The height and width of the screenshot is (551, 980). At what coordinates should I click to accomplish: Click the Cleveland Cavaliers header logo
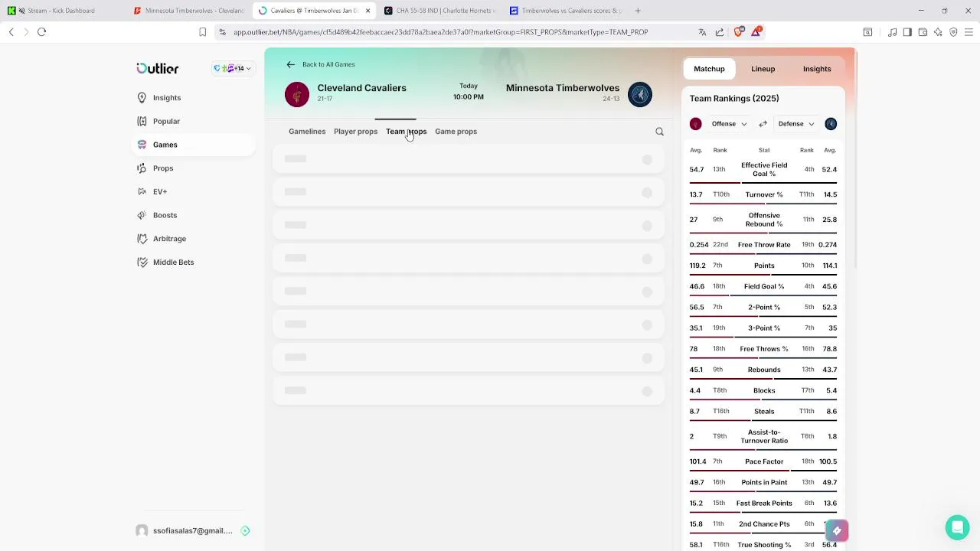tap(297, 94)
